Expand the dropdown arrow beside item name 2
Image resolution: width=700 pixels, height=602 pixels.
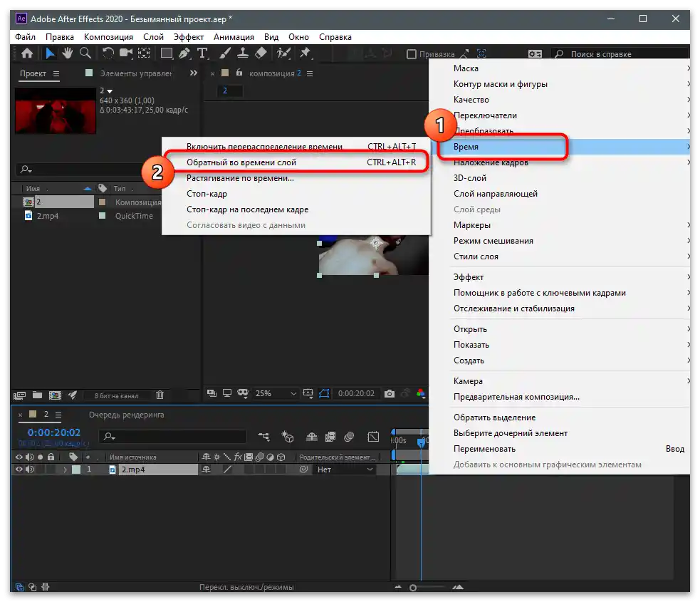coord(110,91)
